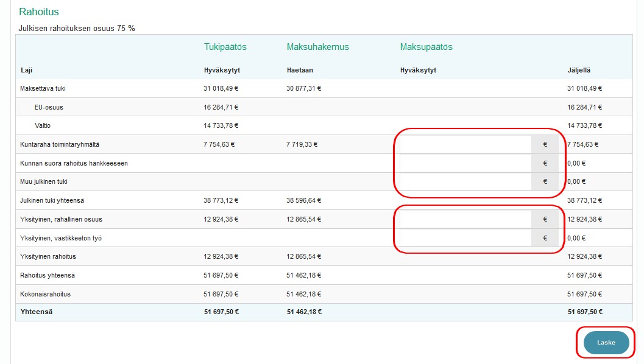
Task: Click value 30 877,31 € in Haetaan column
Action: [304, 89]
